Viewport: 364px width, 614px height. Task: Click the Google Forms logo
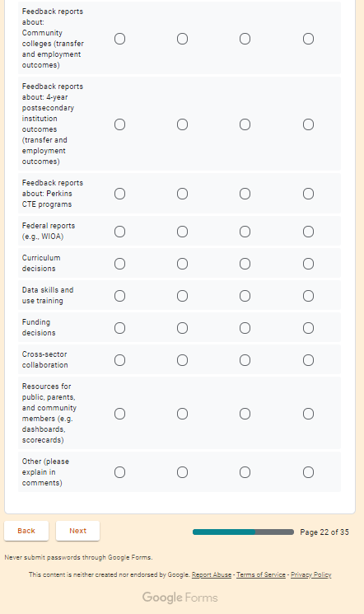coord(180,598)
